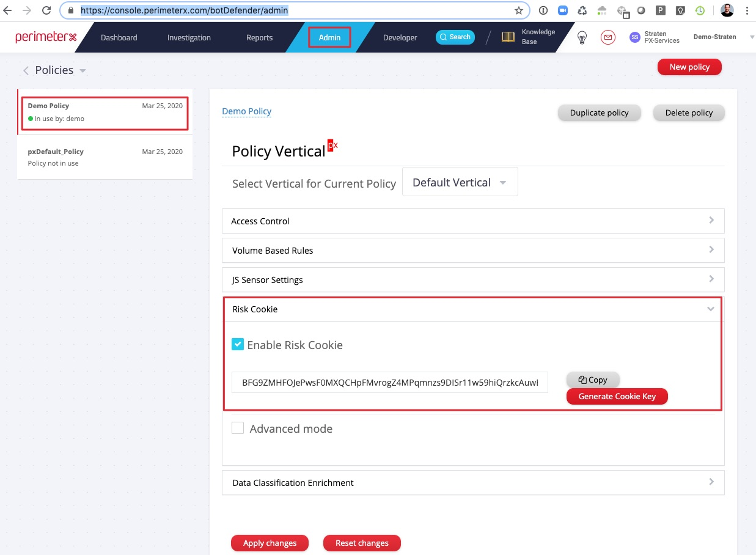Click the lock icon in the address bar

click(x=71, y=10)
